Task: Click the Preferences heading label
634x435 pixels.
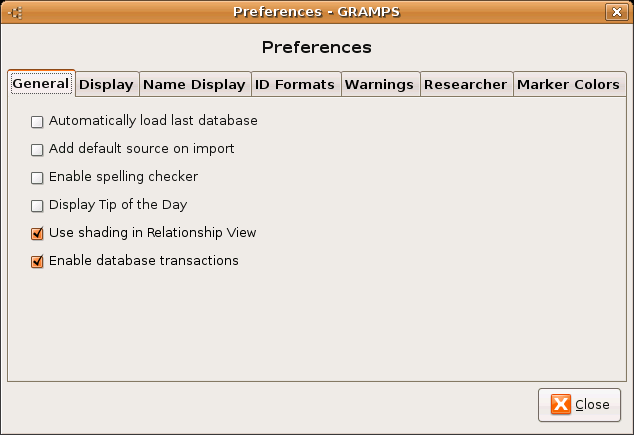Action: pos(316,47)
